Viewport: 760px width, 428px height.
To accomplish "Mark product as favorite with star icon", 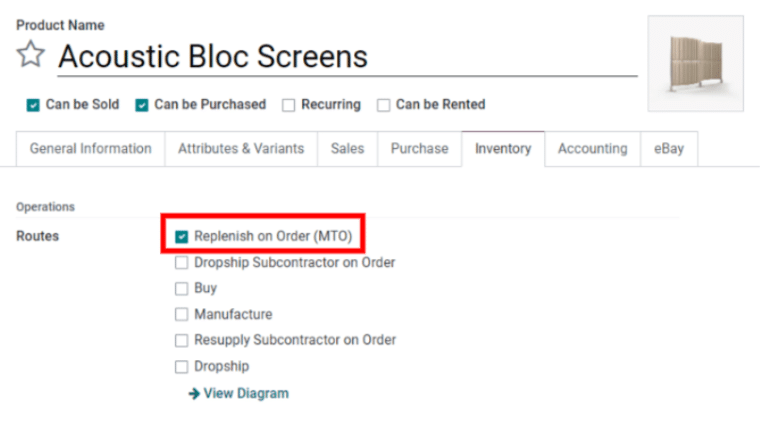I will 31,54.
